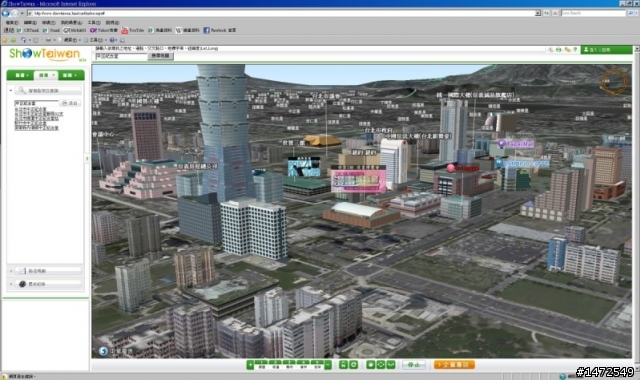The height and width of the screenshot is (380, 640).
Task: Click the green zoom-in plus button
Action: [250, 364]
